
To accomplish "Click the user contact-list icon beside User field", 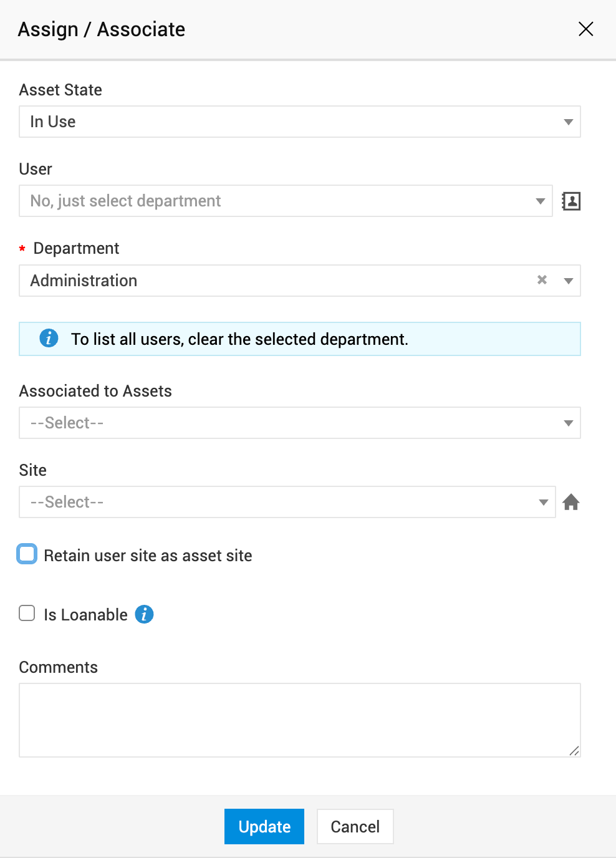I will click(571, 201).
